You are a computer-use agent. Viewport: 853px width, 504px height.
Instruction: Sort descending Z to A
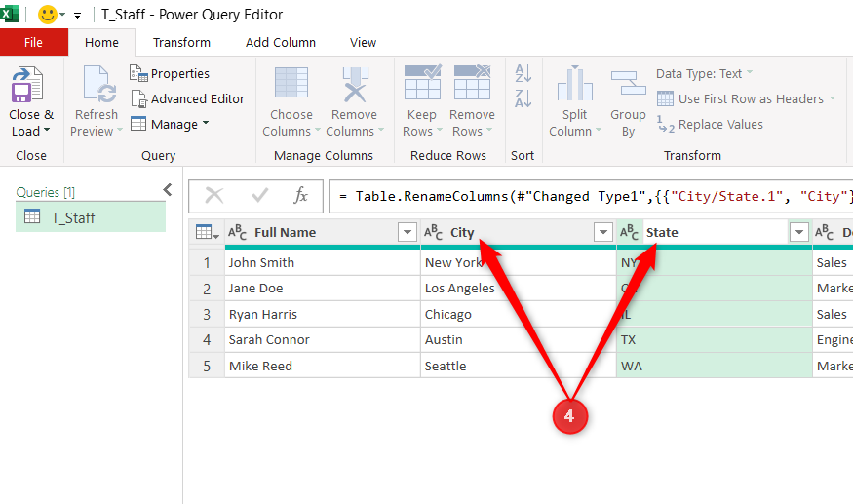523,98
